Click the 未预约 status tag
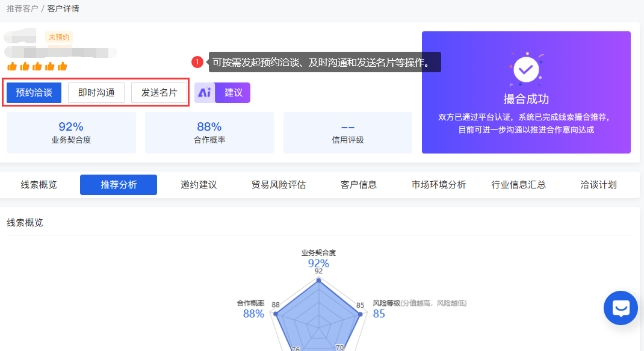Viewport: 644px width, 351px height. (x=59, y=37)
